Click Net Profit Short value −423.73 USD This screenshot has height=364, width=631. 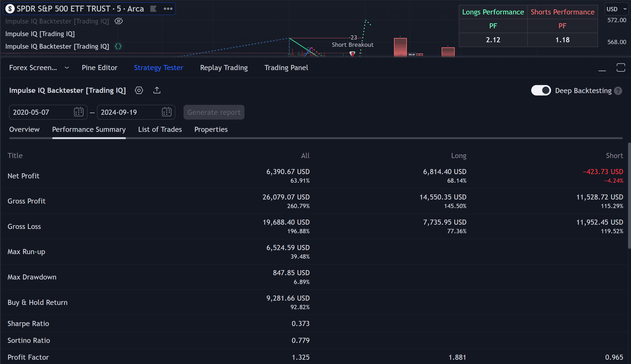tap(603, 172)
